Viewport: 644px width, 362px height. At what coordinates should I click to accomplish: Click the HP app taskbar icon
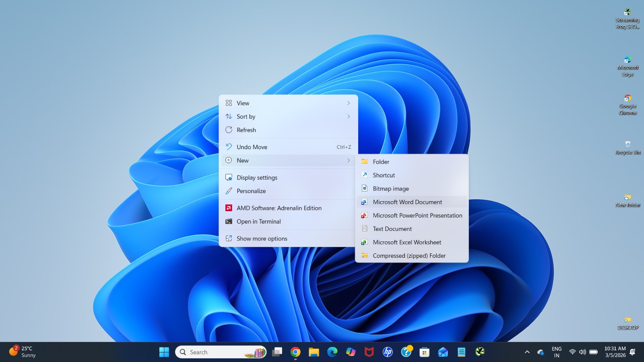[x=388, y=352]
